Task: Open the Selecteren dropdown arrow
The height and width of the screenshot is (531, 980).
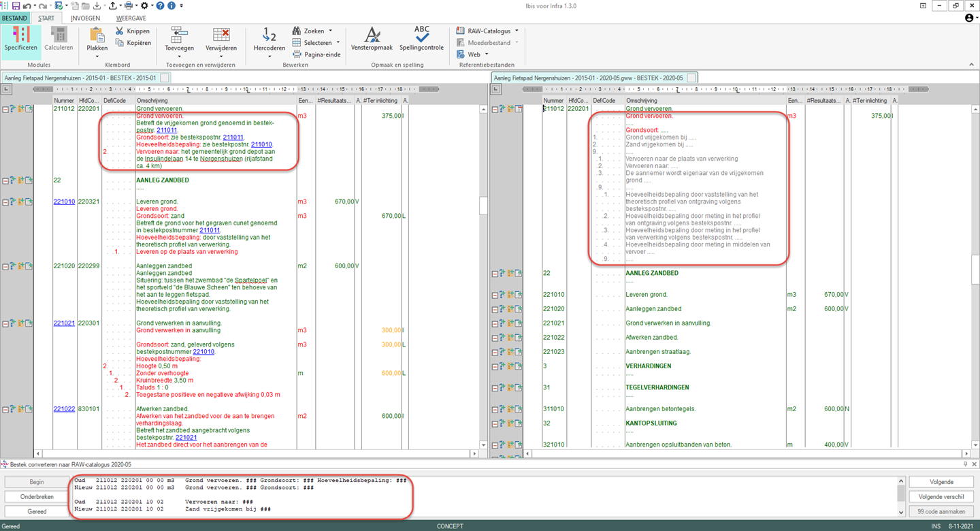Action: 338,43
